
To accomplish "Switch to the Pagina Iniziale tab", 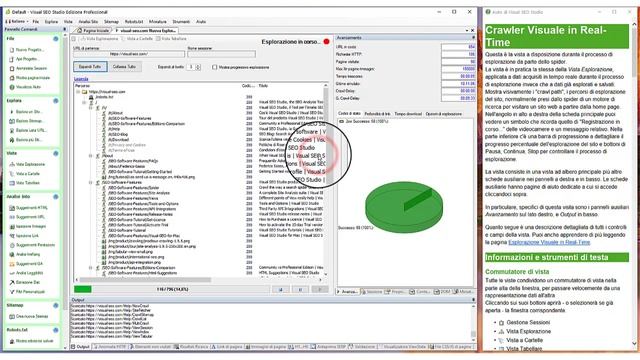I will point(93,31).
